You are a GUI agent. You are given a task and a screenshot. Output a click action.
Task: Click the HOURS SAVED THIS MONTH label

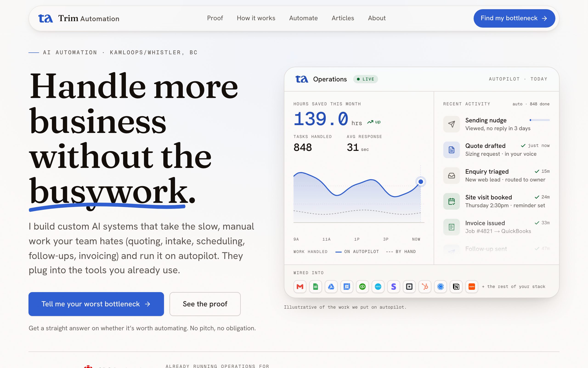327,104
